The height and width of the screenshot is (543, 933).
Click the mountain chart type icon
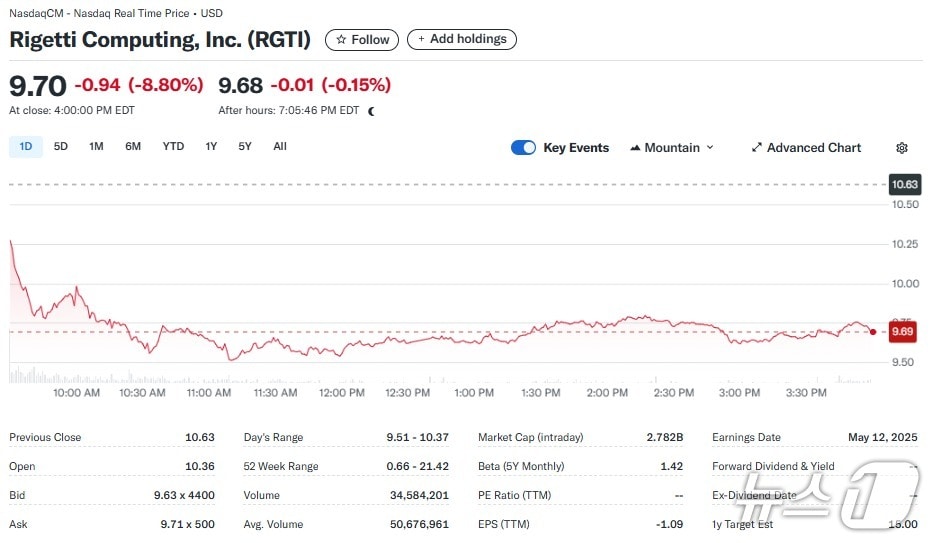click(635, 148)
